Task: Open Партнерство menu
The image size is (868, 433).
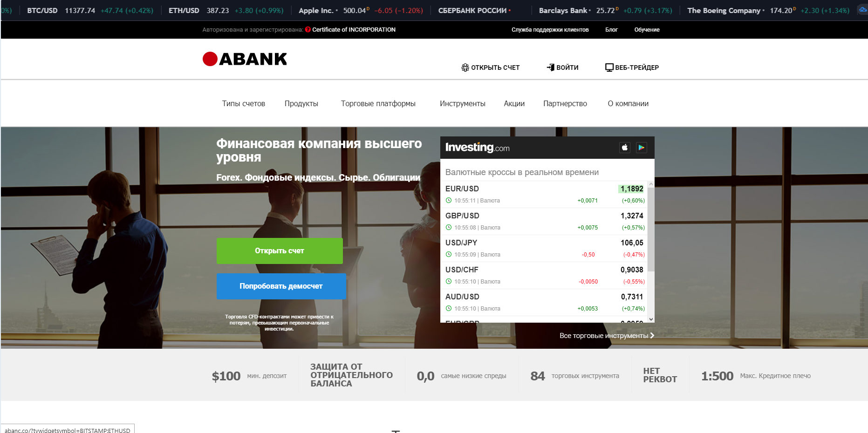Action: click(x=565, y=104)
